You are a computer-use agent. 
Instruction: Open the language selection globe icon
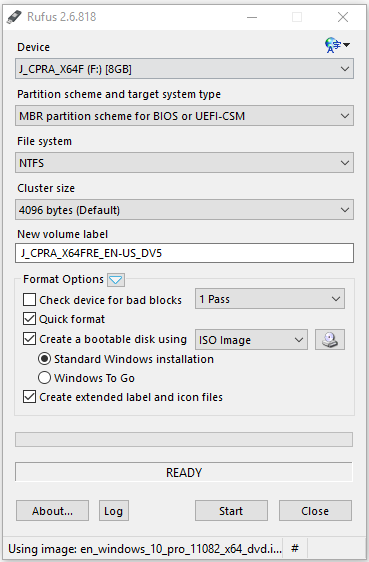[337, 45]
